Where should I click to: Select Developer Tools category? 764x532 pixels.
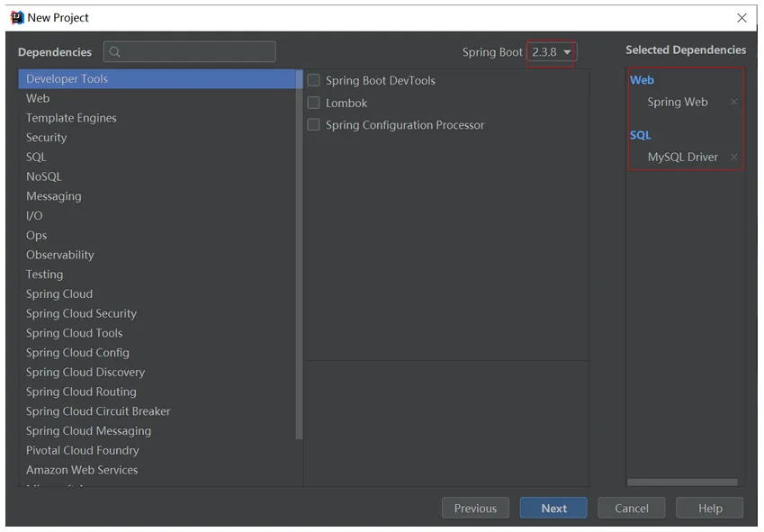pos(157,79)
